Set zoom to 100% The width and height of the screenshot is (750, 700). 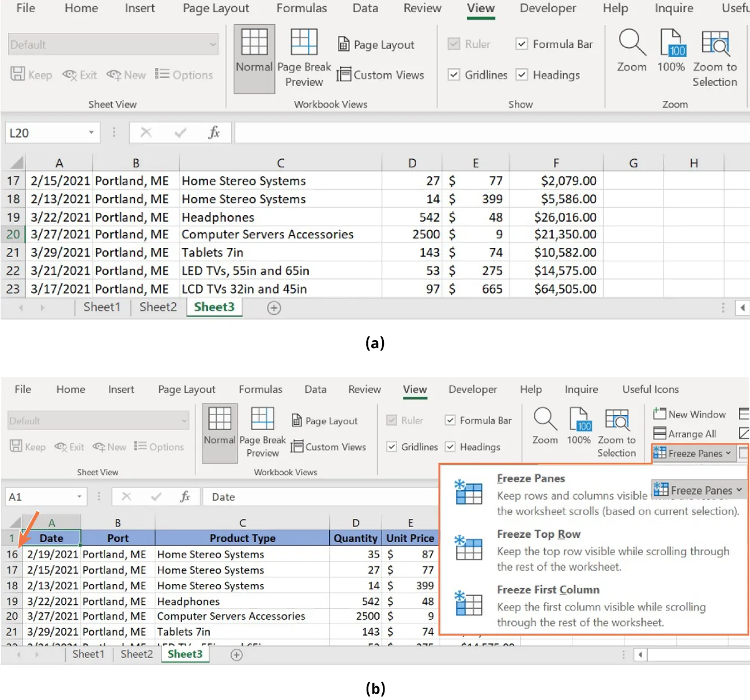671,52
